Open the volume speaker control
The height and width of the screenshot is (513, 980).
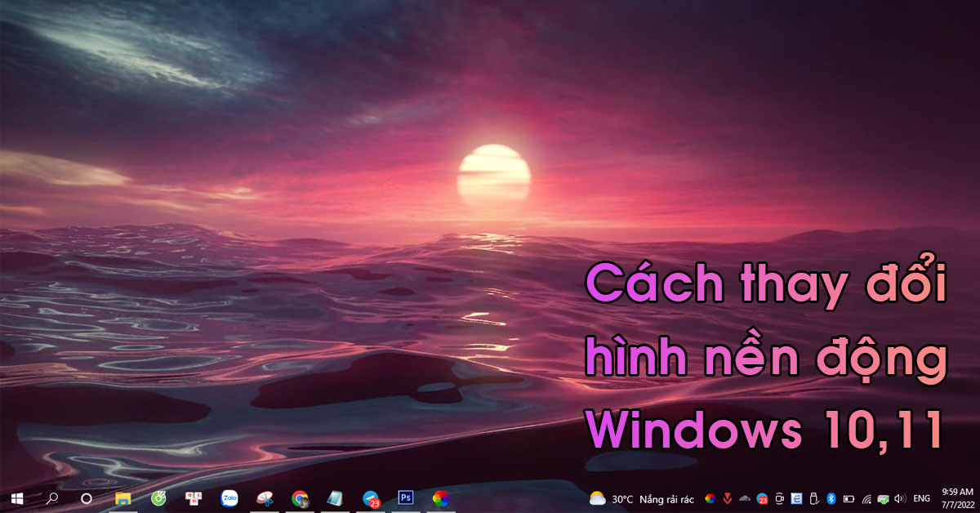900,498
